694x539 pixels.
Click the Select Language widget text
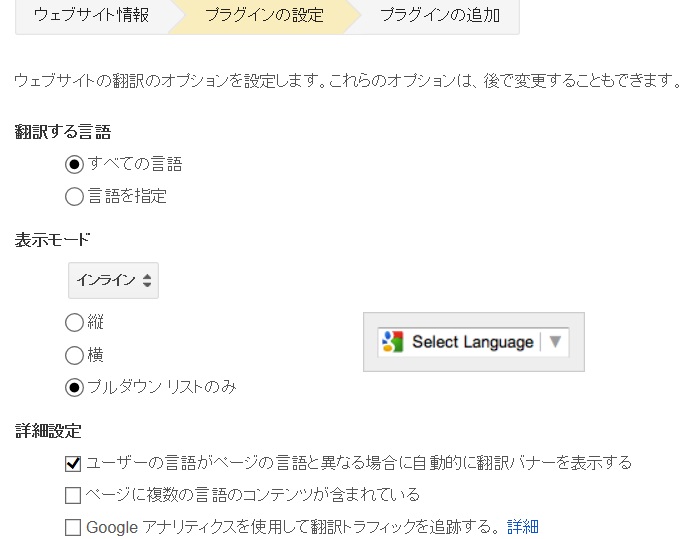473,342
